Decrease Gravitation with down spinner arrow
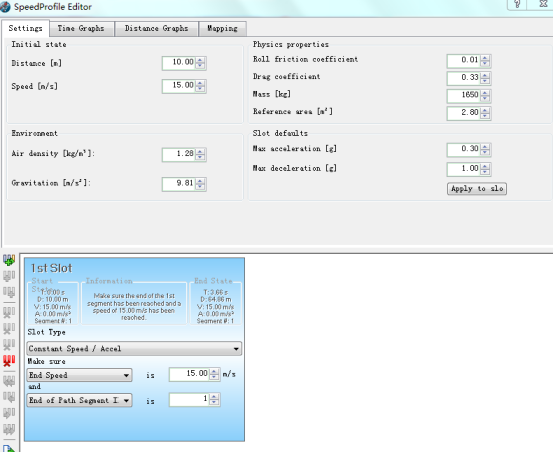 pos(200,187)
